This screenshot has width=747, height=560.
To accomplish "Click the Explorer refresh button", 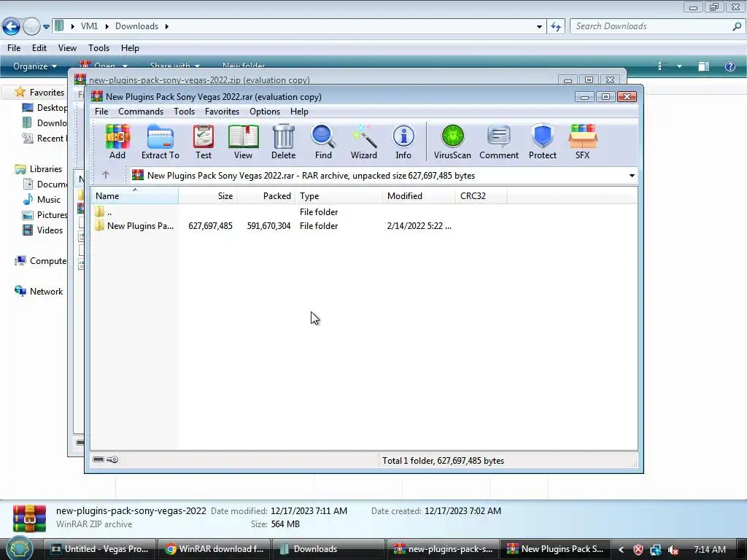I will tap(555, 26).
